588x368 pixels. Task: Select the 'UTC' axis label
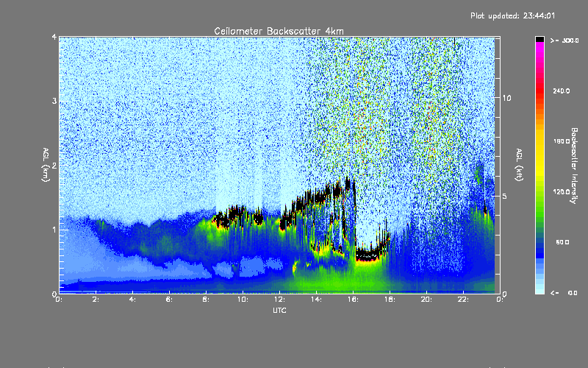pos(279,310)
